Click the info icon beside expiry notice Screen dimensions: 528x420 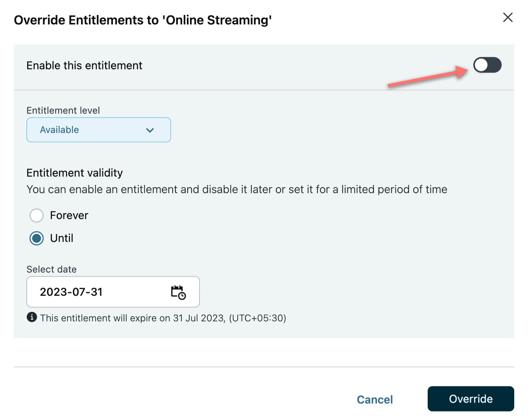pyautogui.click(x=32, y=317)
